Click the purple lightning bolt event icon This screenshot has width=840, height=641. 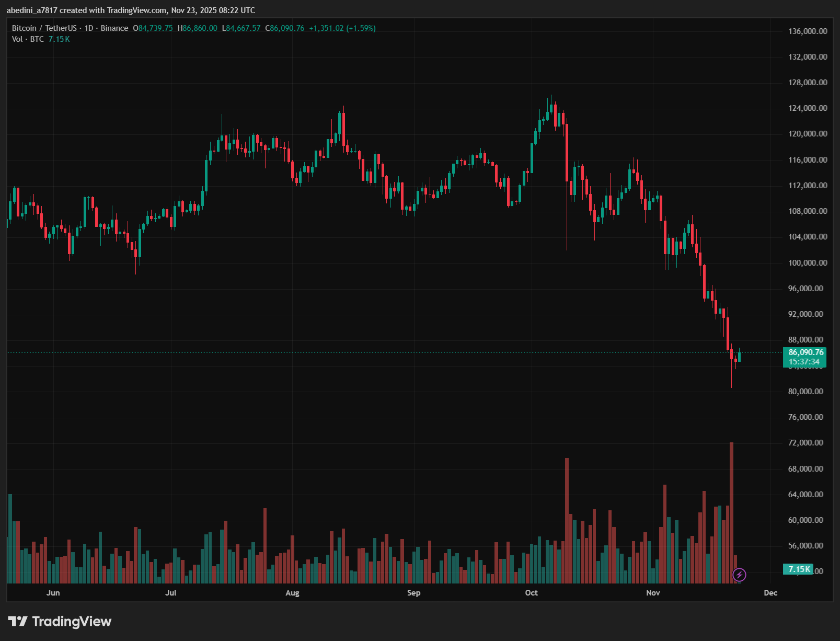[x=739, y=575]
